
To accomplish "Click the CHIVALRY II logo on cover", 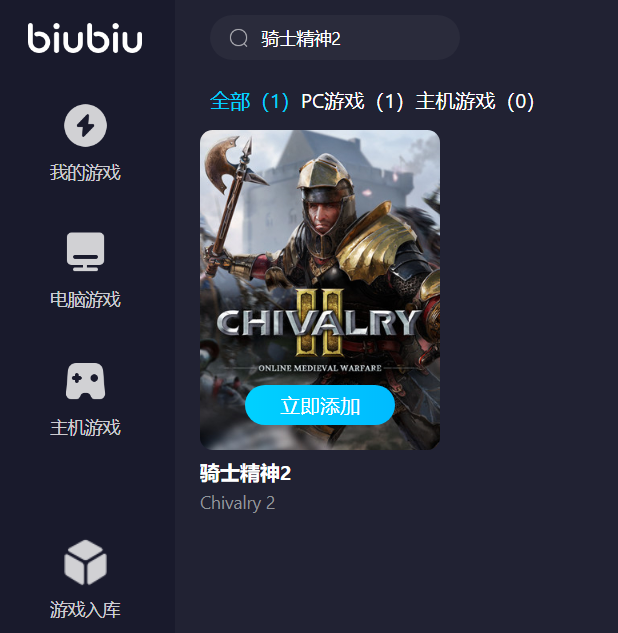I will click(x=319, y=323).
